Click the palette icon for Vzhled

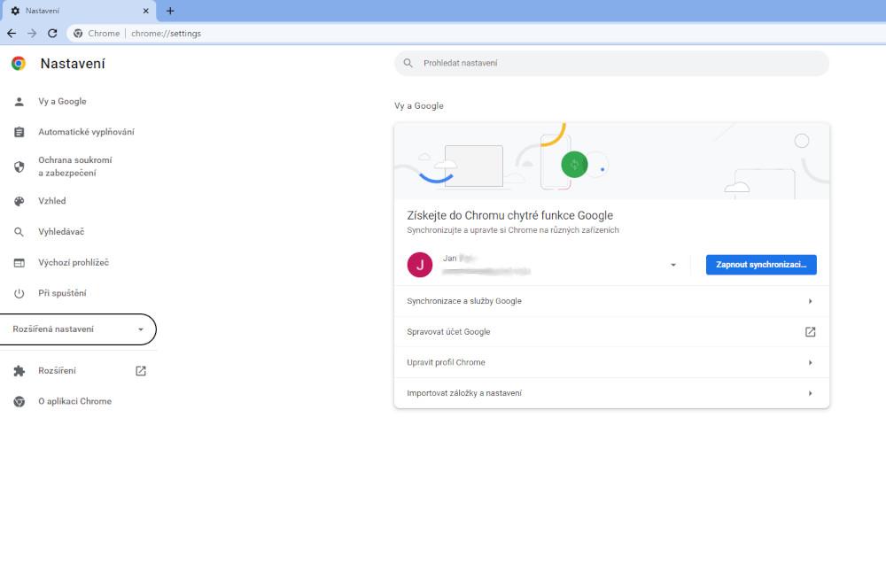[19, 201]
